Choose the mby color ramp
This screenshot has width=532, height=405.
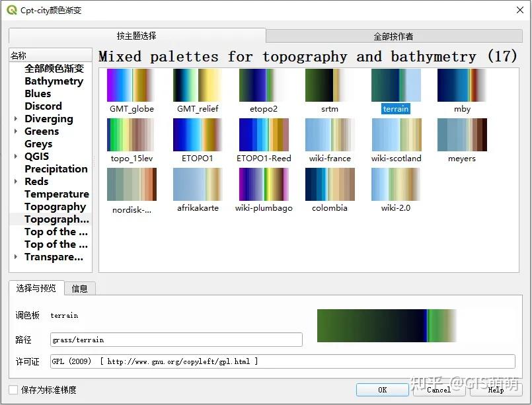(462, 85)
